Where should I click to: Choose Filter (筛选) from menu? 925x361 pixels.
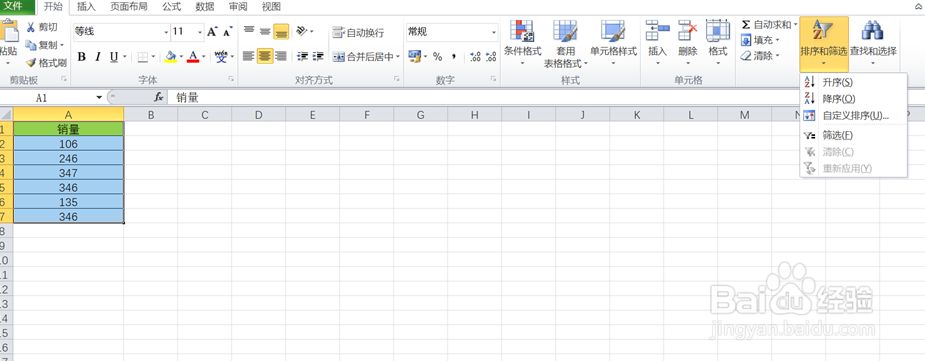(853, 135)
